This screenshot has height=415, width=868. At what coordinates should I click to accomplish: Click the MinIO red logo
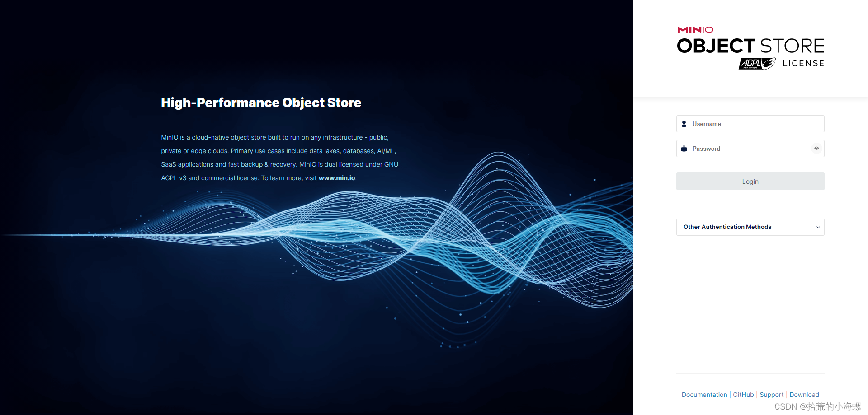[x=695, y=30]
